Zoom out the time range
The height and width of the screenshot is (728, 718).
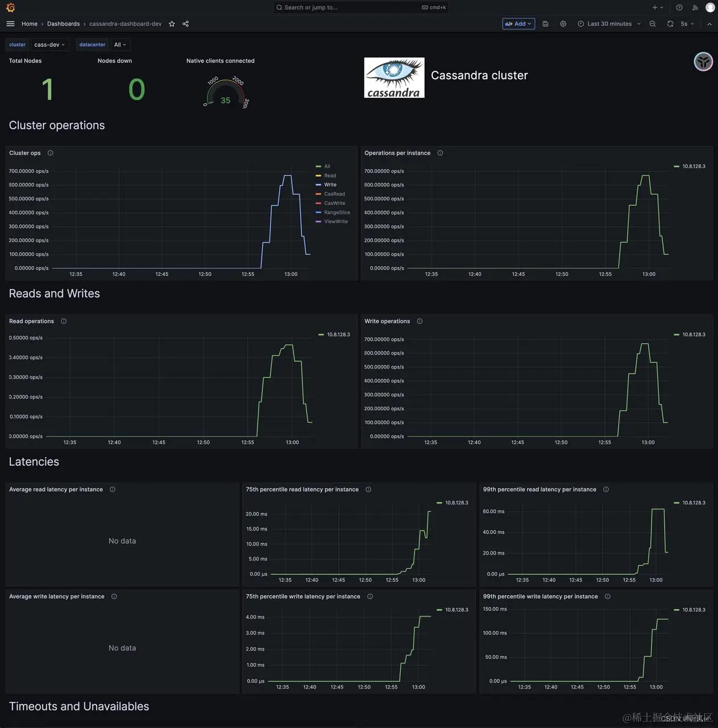pos(653,24)
